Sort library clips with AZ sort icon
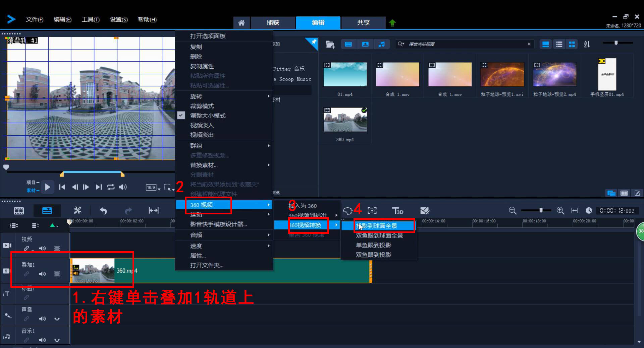644x348 pixels. (587, 44)
